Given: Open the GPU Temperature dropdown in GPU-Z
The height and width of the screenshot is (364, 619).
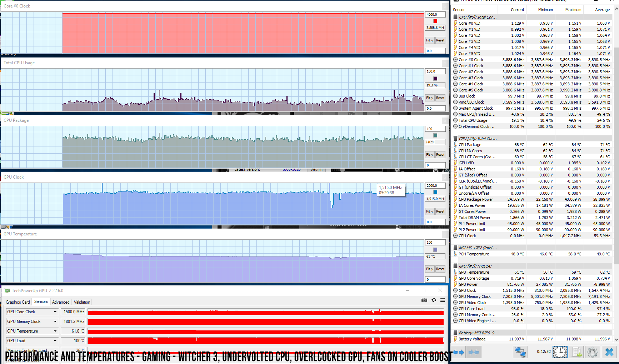Looking at the screenshot, I should 55,331.
